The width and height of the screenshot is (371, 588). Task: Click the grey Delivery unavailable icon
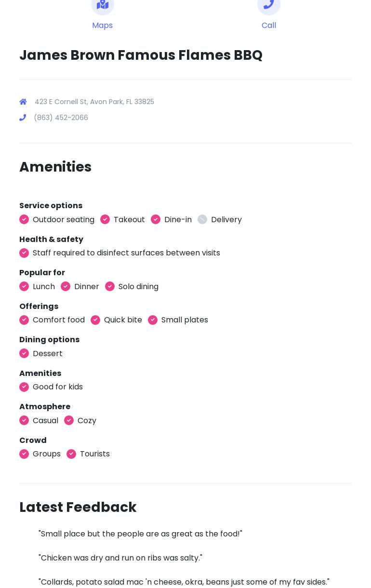click(x=202, y=219)
